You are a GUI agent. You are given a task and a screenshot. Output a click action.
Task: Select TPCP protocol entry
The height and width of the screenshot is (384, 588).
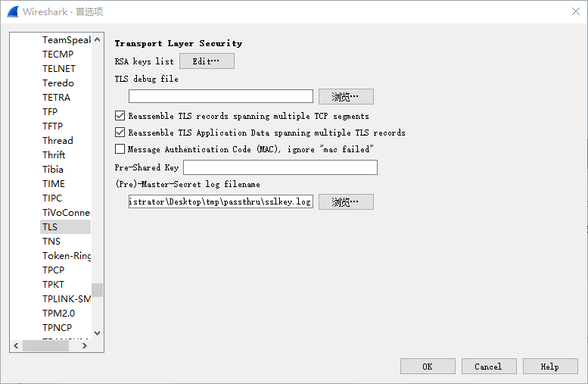[x=53, y=270]
